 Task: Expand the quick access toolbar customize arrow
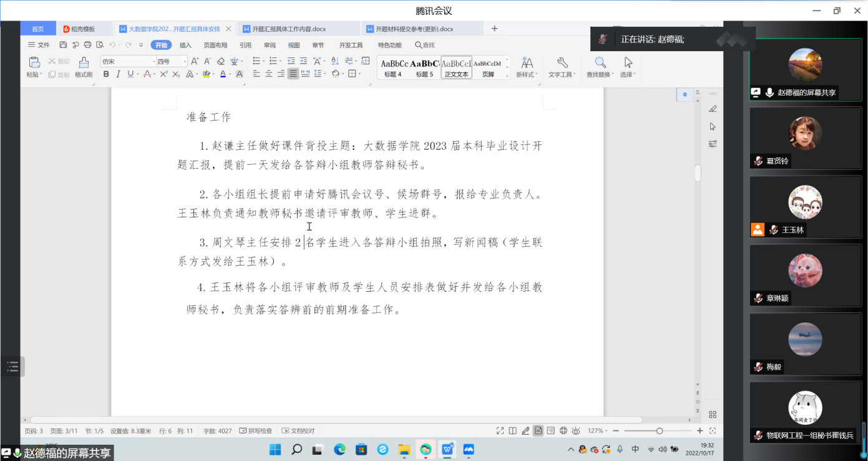point(141,45)
